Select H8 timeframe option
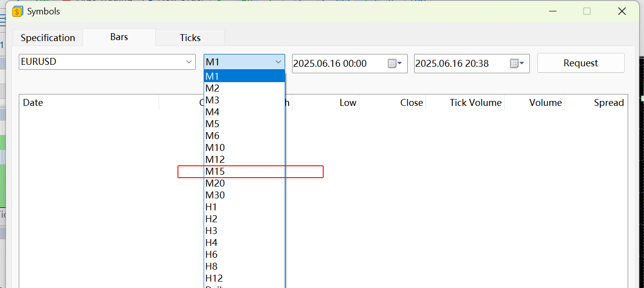The image size is (644, 288). pyautogui.click(x=245, y=266)
